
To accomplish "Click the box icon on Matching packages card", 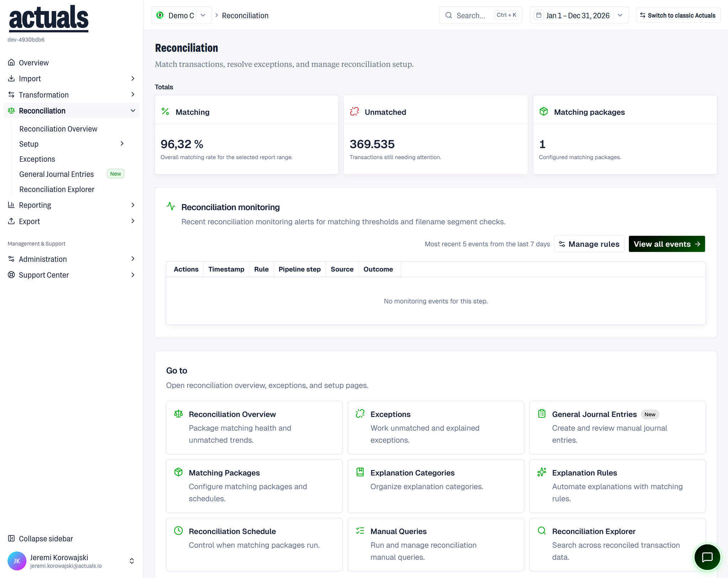I will point(544,112).
